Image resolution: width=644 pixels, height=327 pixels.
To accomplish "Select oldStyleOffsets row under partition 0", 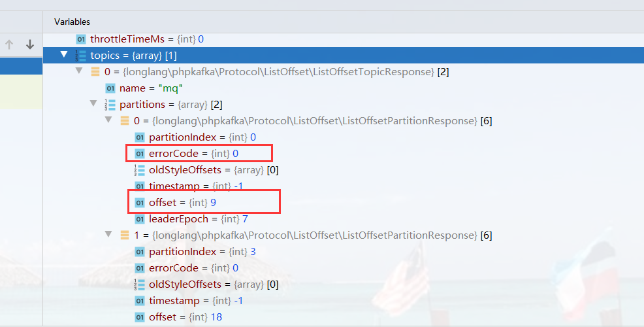I will click(344, 170).
